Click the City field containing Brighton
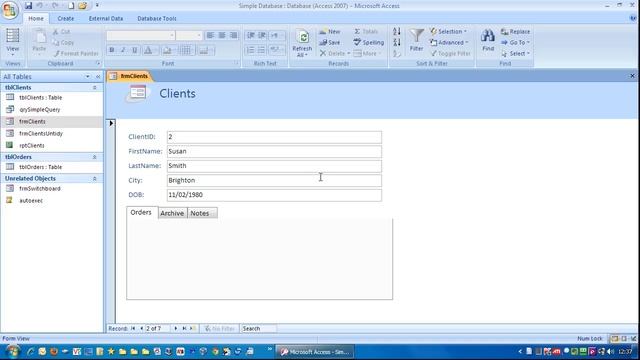Screen dimensions: 640x360 pyautogui.click(x=274, y=180)
